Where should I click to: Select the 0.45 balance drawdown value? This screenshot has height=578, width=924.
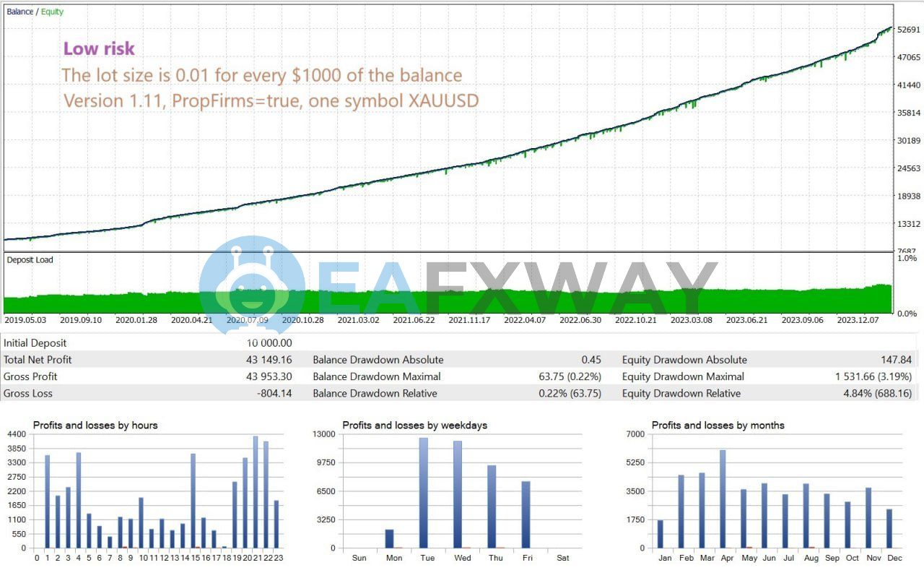click(591, 360)
